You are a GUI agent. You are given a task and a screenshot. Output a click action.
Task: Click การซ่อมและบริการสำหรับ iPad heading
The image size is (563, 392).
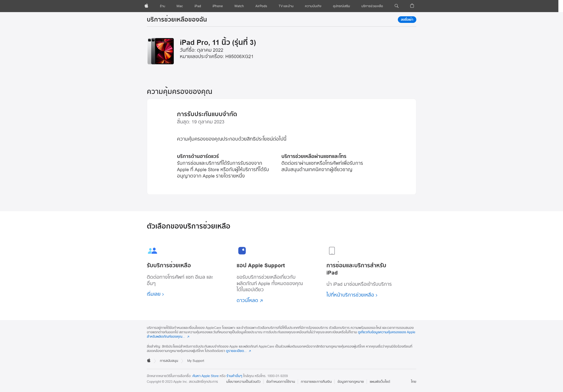coord(356,269)
